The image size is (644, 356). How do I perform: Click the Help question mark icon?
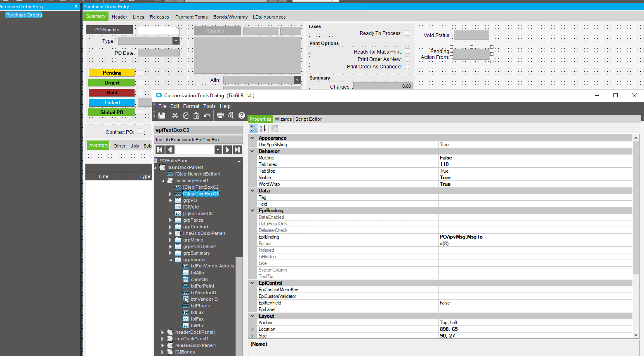242,116
